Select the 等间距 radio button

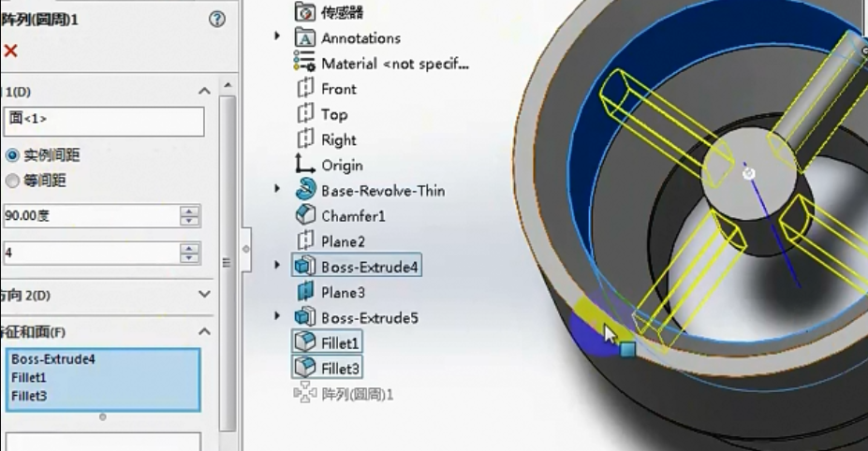[12, 181]
